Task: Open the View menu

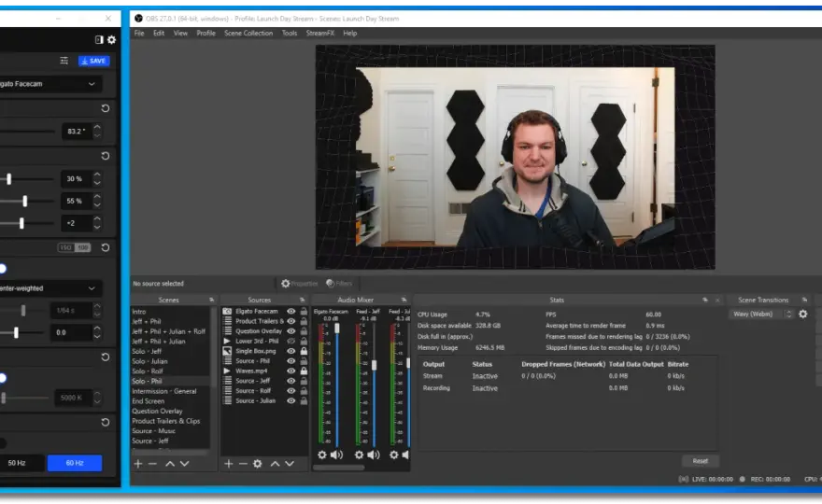Action: pyautogui.click(x=180, y=33)
